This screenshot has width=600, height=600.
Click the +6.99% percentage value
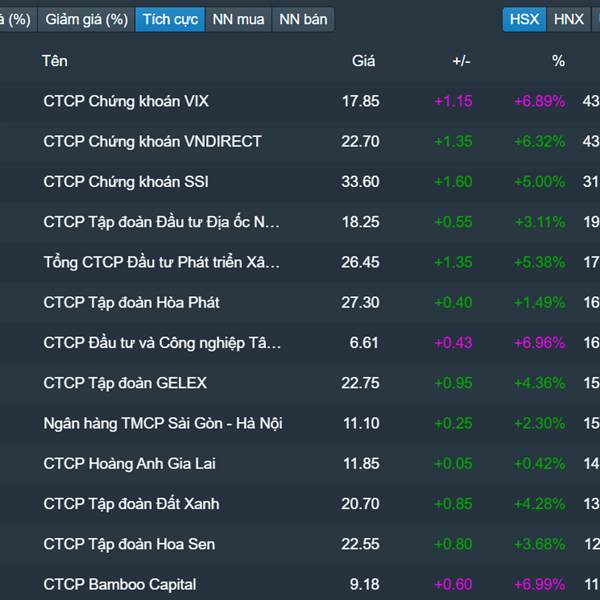coord(540,585)
